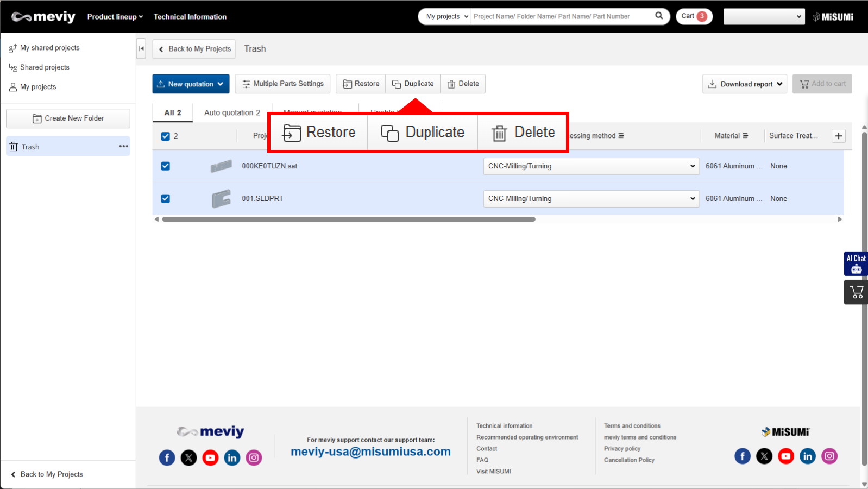Open the Download report dropdown
The width and height of the screenshot is (868, 489).
pyautogui.click(x=744, y=84)
